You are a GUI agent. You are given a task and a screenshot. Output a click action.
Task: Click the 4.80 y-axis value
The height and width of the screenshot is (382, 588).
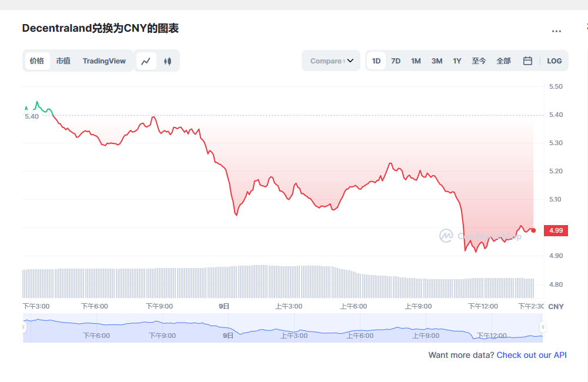(556, 284)
